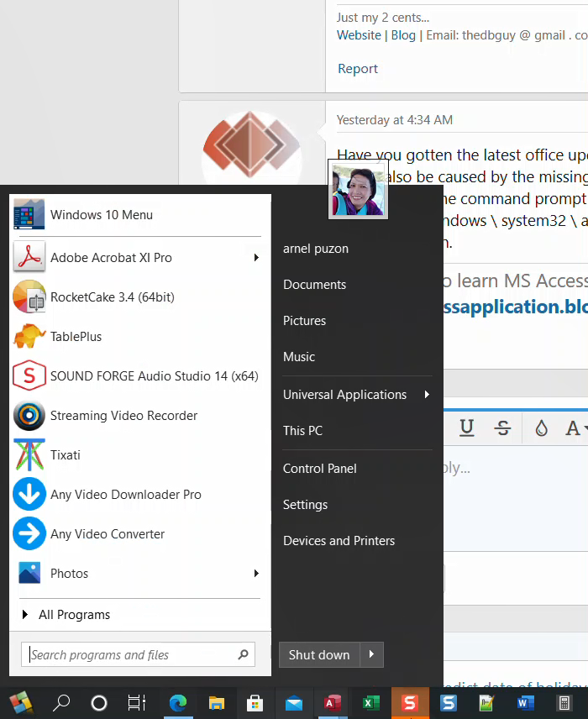Screen dimensions: 588x719
Task: Open Word from taskbar
Action: (x=526, y=702)
